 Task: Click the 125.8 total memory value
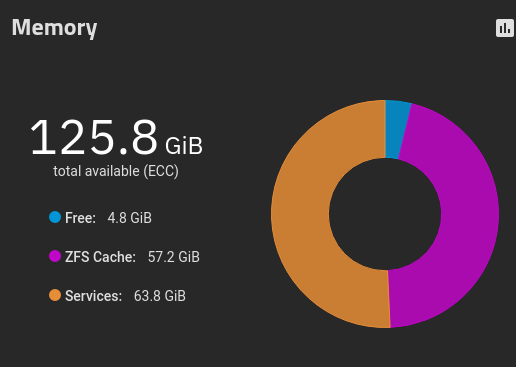(x=94, y=137)
